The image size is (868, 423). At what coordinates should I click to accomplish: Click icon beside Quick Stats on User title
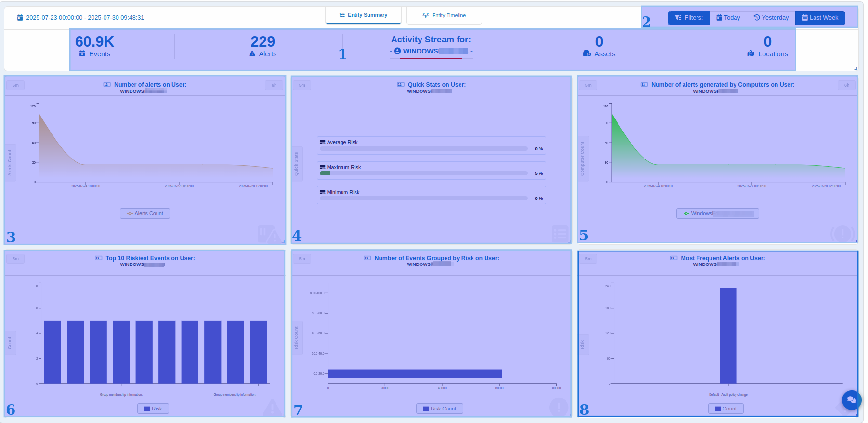[400, 85]
